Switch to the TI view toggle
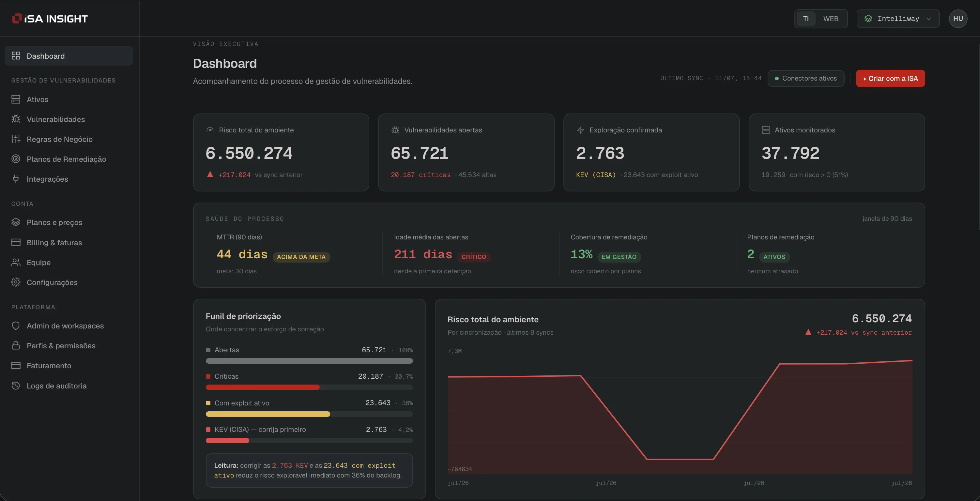 [x=806, y=19]
